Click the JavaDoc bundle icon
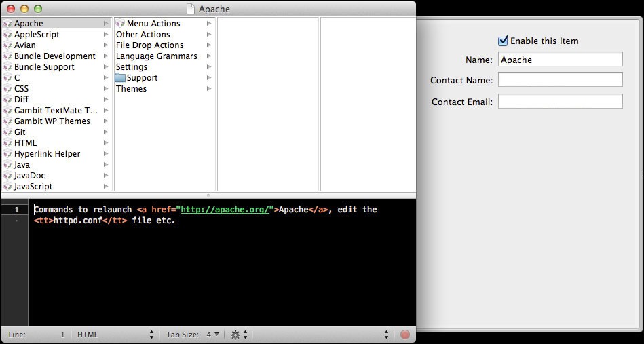644x344 pixels. (x=7, y=176)
